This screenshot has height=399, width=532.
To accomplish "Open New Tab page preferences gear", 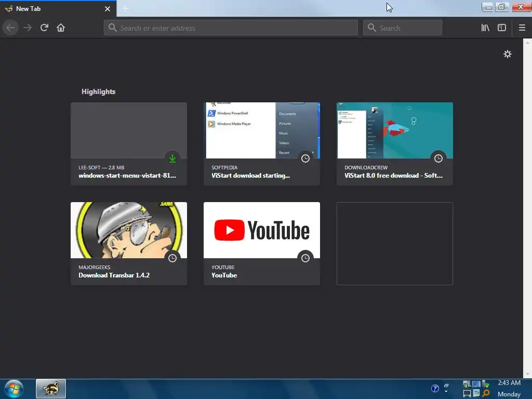I will [x=507, y=54].
